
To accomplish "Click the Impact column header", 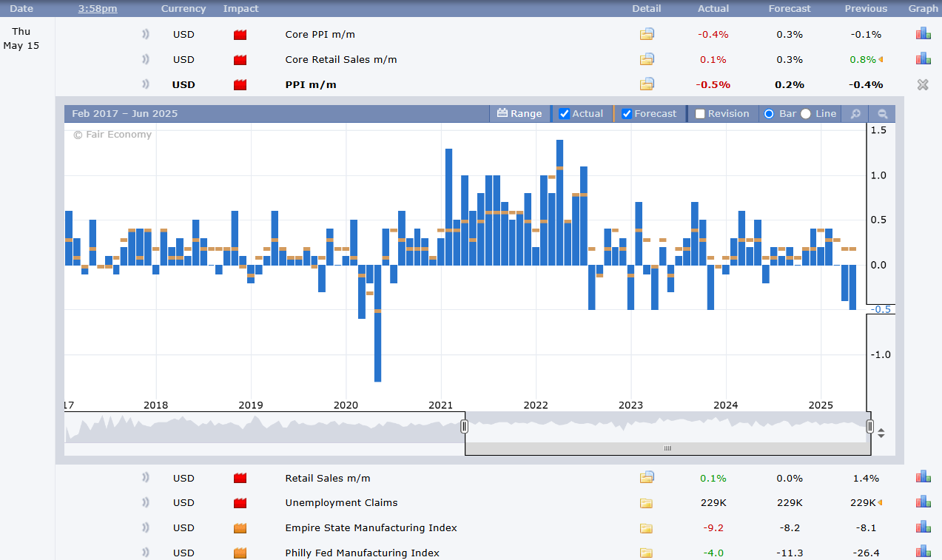I will pyautogui.click(x=240, y=9).
